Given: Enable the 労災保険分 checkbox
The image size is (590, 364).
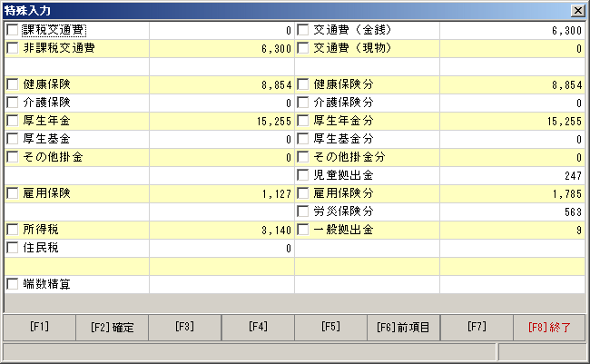Looking at the screenshot, I should pyautogui.click(x=303, y=212).
